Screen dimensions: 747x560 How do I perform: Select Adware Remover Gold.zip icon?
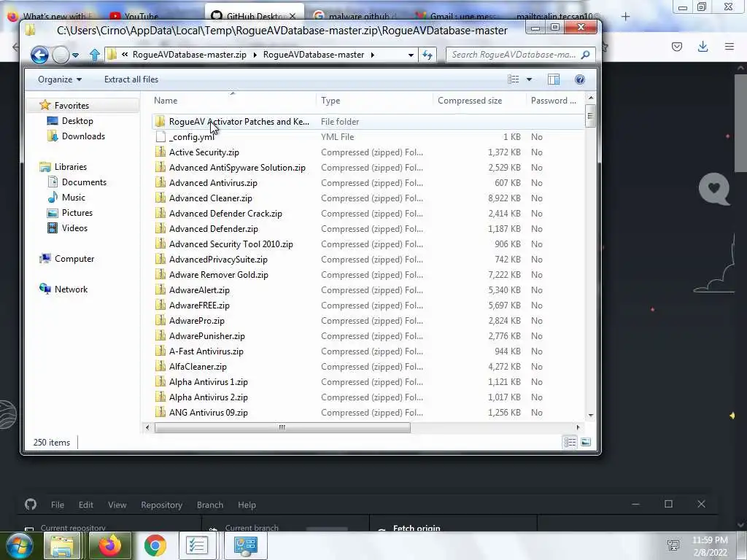160,275
